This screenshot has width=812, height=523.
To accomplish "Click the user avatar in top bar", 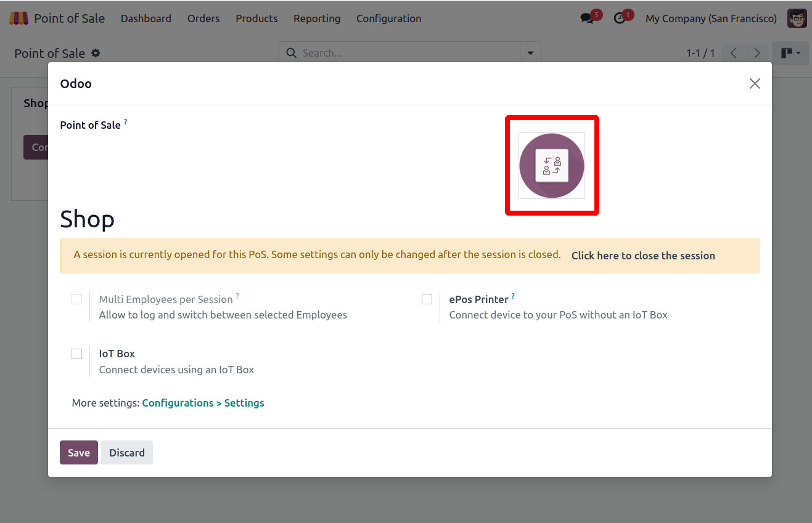I will pos(797,18).
